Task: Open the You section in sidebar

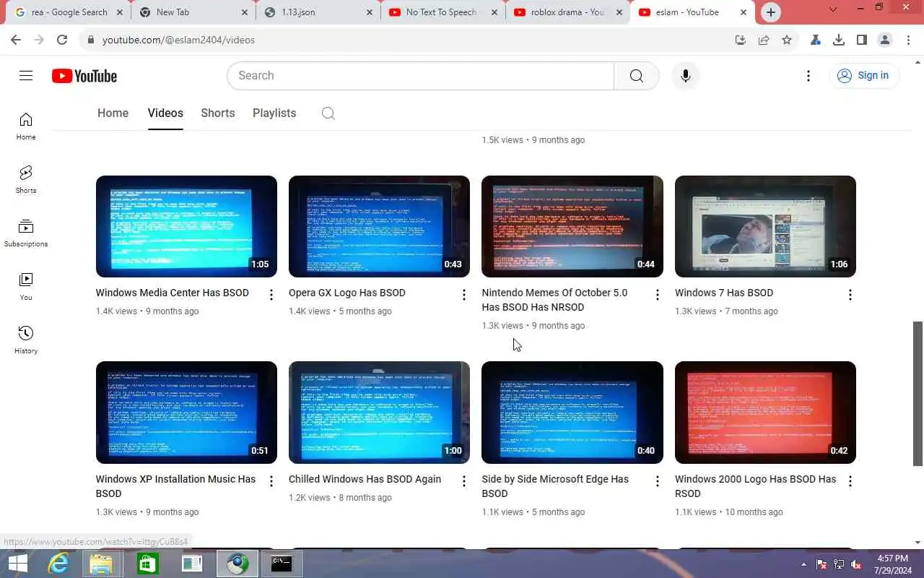Action: (26, 287)
